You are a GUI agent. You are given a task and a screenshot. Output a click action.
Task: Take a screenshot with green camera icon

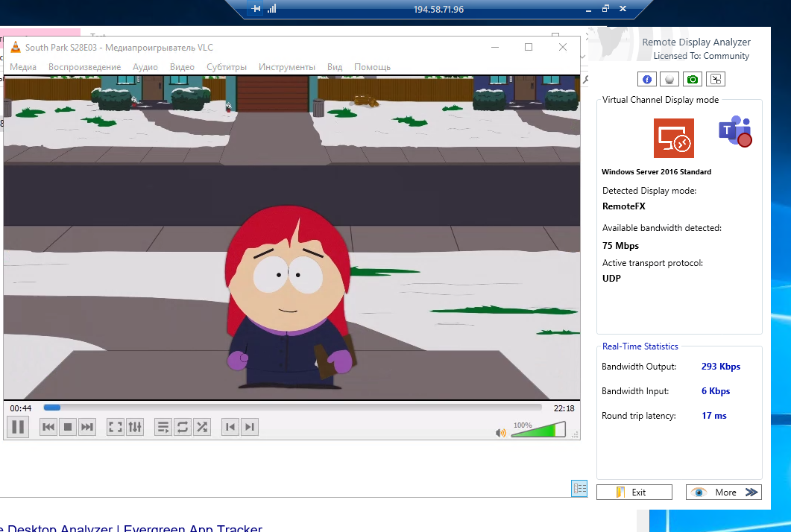693,79
